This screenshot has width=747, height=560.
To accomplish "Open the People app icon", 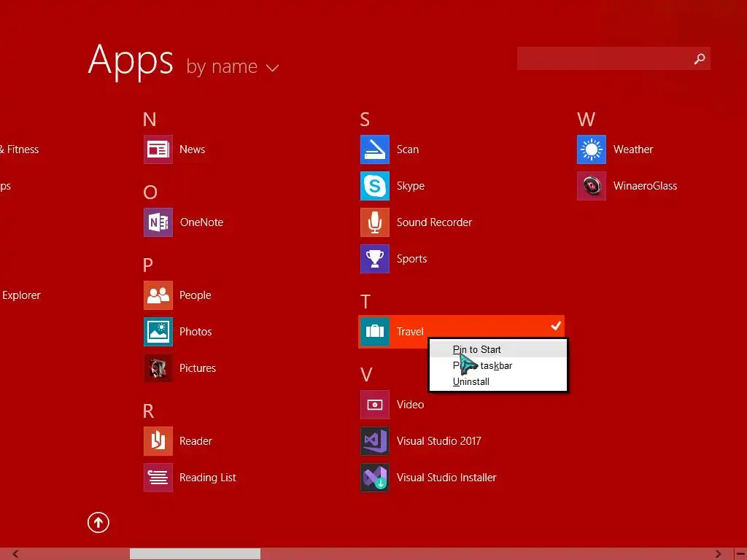I will [x=158, y=295].
